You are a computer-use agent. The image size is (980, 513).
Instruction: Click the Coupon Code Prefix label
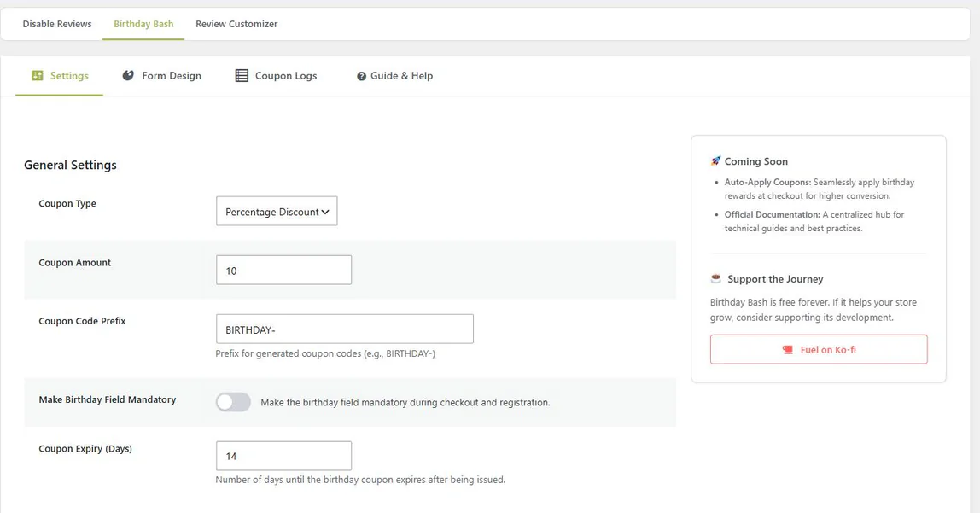83,321
